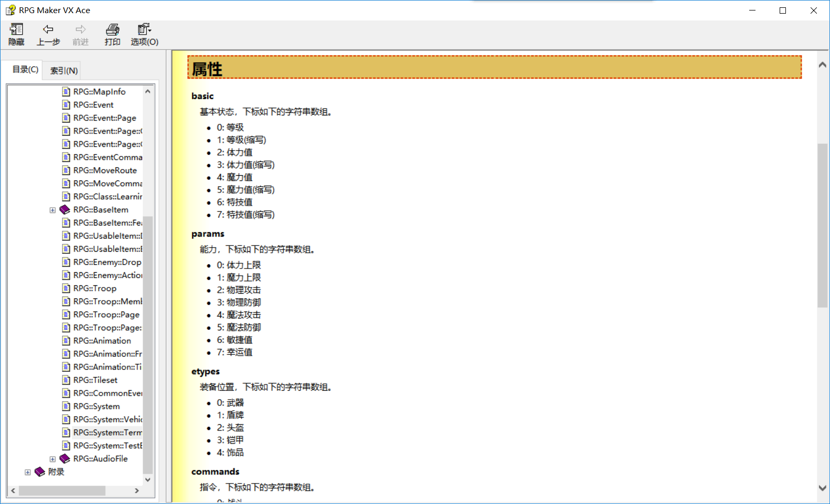Open the RPG::System topic

pyautogui.click(x=97, y=406)
